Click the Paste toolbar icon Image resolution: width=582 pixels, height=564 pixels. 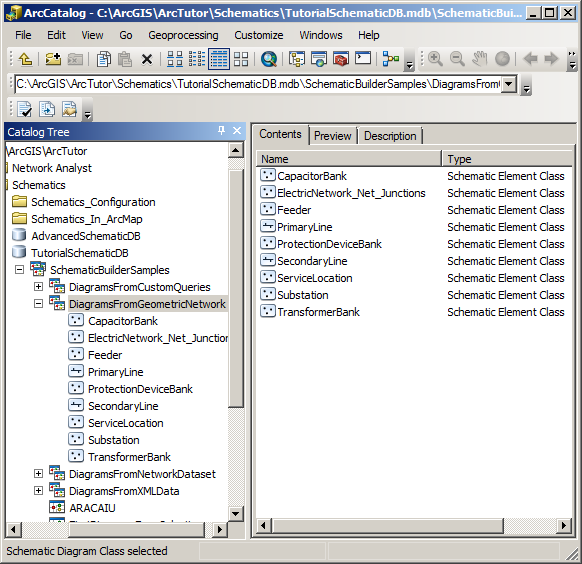click(125, 59)
